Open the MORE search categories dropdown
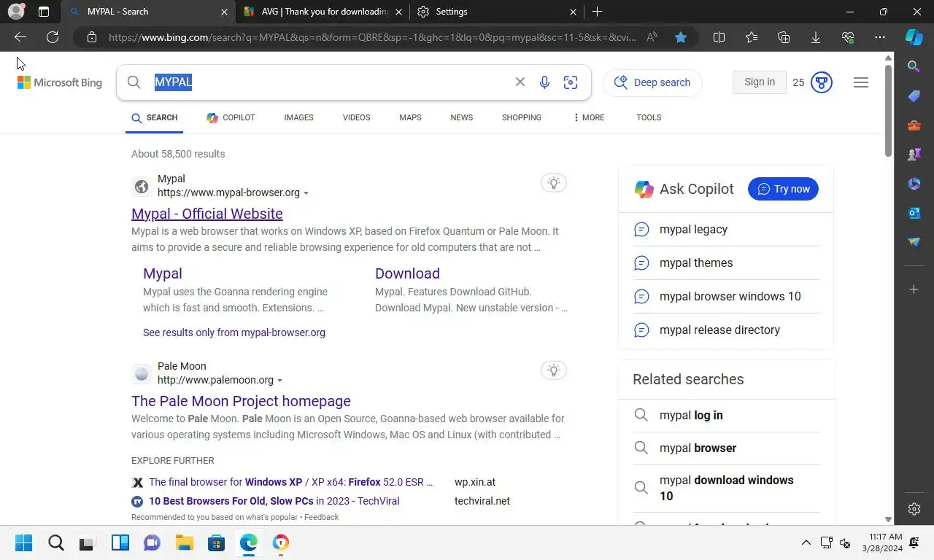The width and height of the screenshot is (934, 560). [x=588, y=117]
